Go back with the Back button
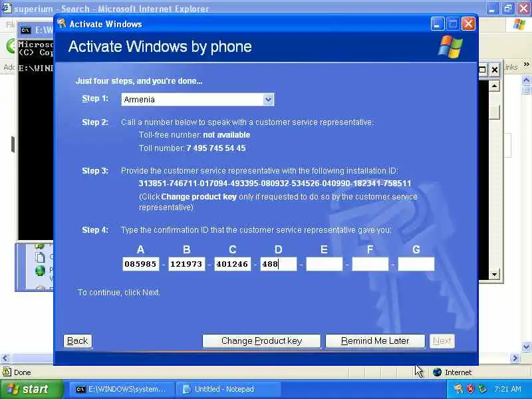The width and height of the screenshot is (532, 399). tap(77, 341)
